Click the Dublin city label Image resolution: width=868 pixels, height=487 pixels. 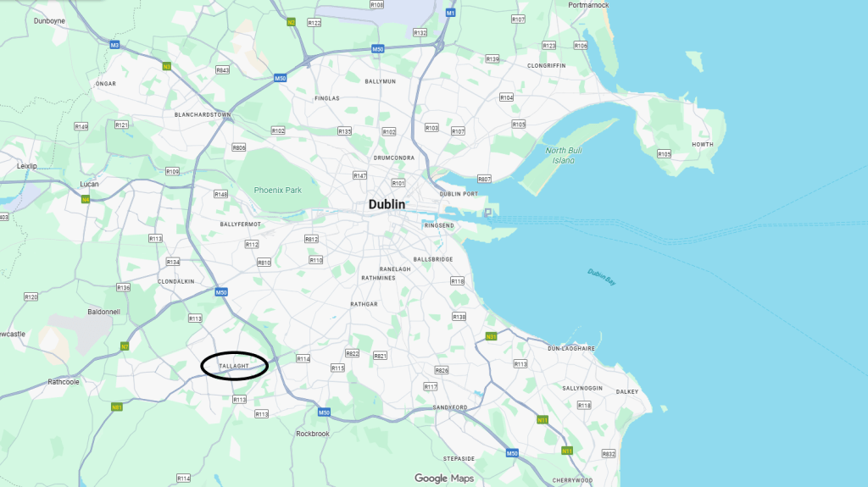pos(387,204)
